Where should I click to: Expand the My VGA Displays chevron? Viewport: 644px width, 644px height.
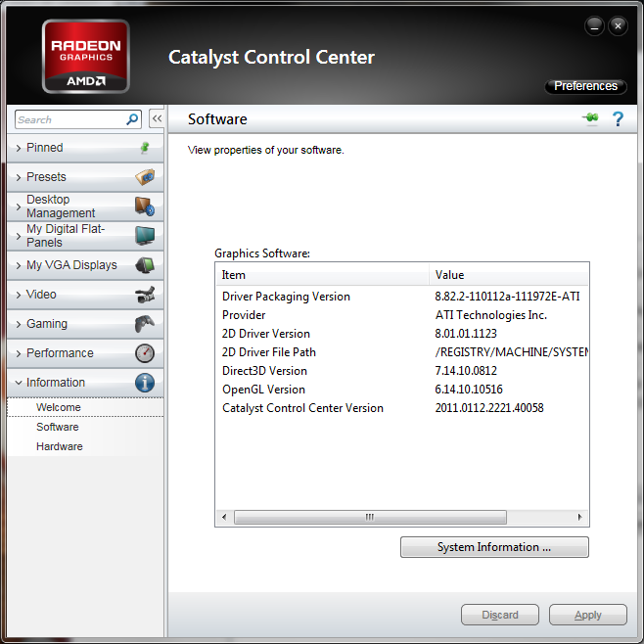[19, 266]
